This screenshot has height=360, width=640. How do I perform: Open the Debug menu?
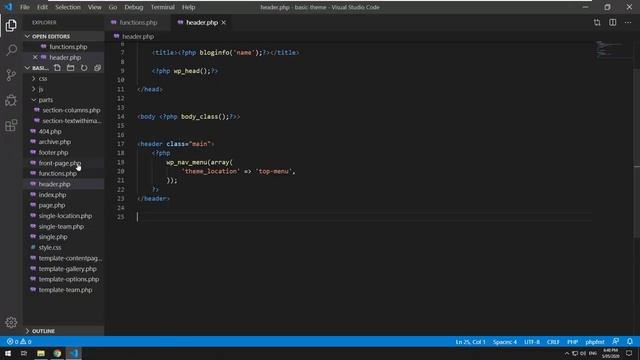click(133, 7)
